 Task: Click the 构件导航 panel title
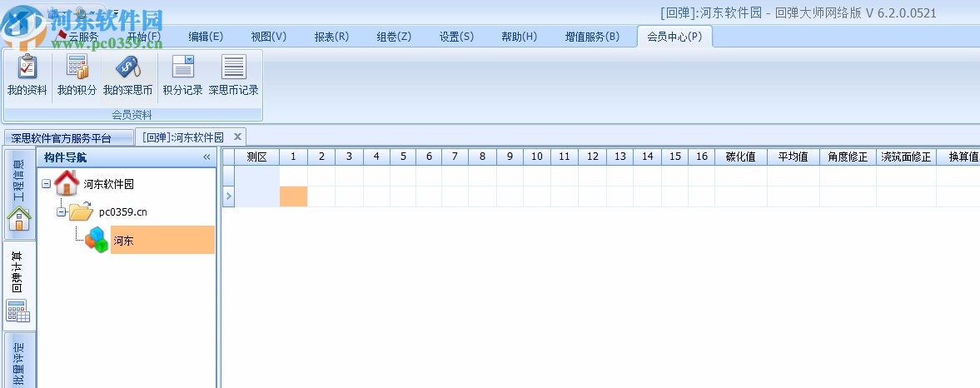[66, 157]
